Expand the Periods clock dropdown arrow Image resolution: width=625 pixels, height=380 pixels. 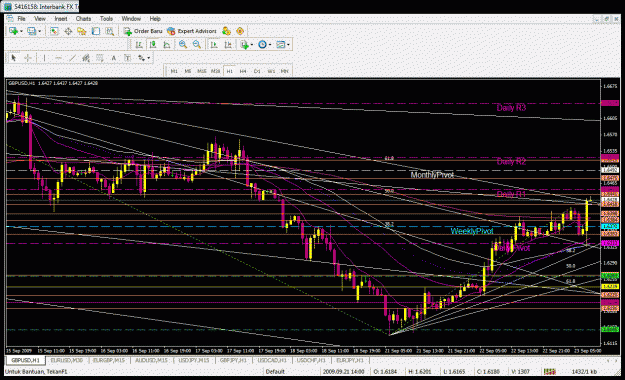[270, 45]
